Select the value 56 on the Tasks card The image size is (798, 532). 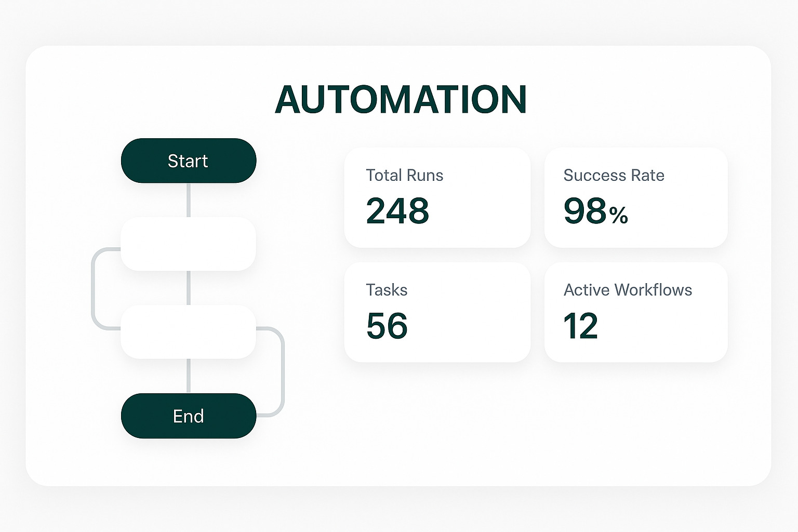tap(387, 326)
